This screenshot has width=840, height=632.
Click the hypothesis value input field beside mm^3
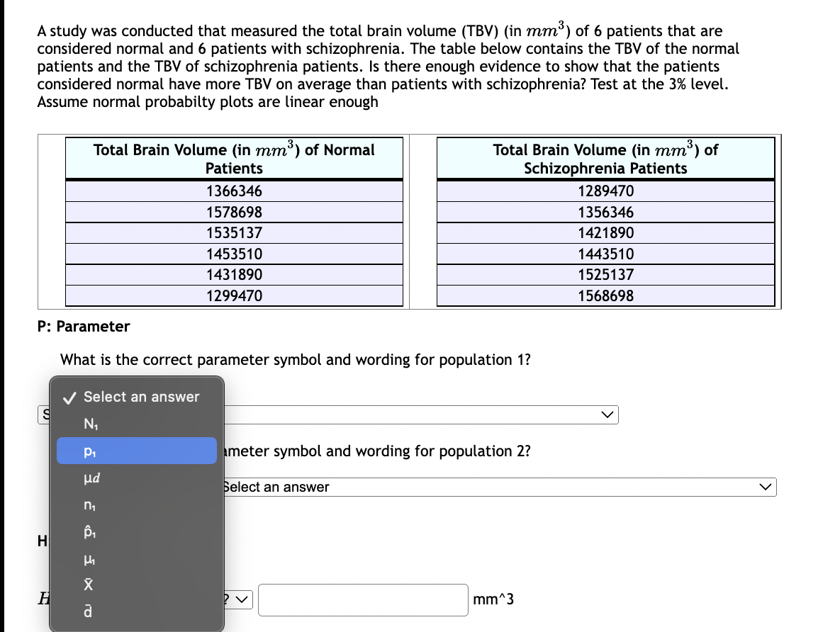(x=363, y=599)
